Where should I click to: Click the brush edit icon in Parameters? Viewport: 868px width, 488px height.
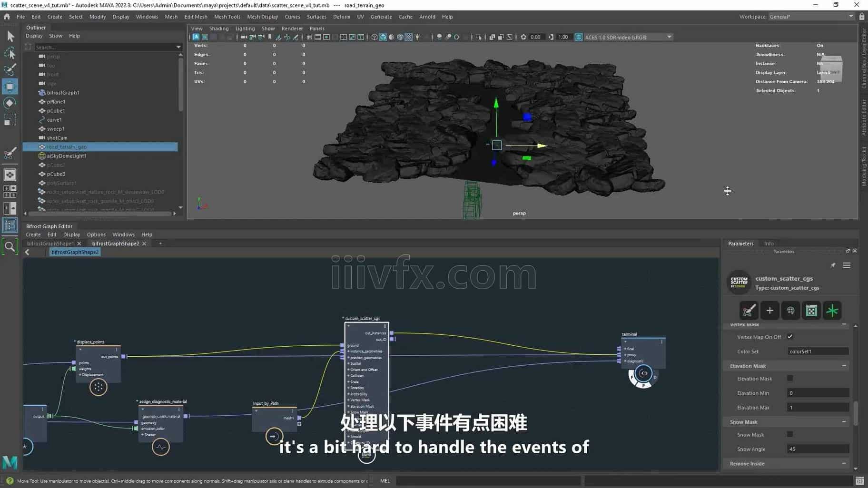pyautogui.click(x=749, y=311)
